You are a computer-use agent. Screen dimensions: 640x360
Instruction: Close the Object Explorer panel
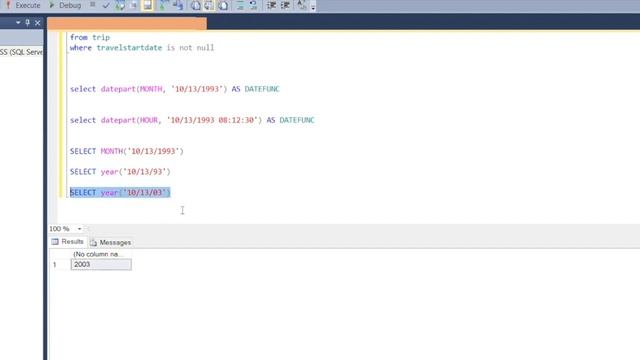38,23
